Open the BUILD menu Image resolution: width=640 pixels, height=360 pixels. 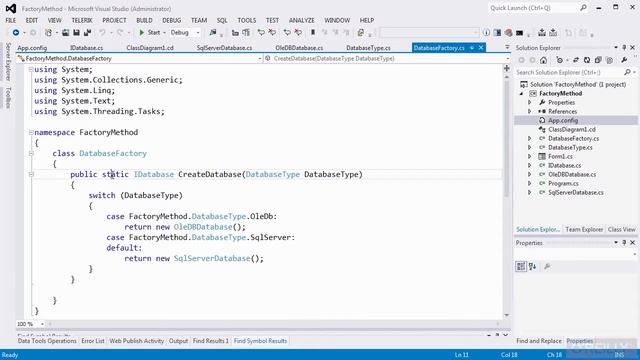pyautogui.click(x=144, y=20)
